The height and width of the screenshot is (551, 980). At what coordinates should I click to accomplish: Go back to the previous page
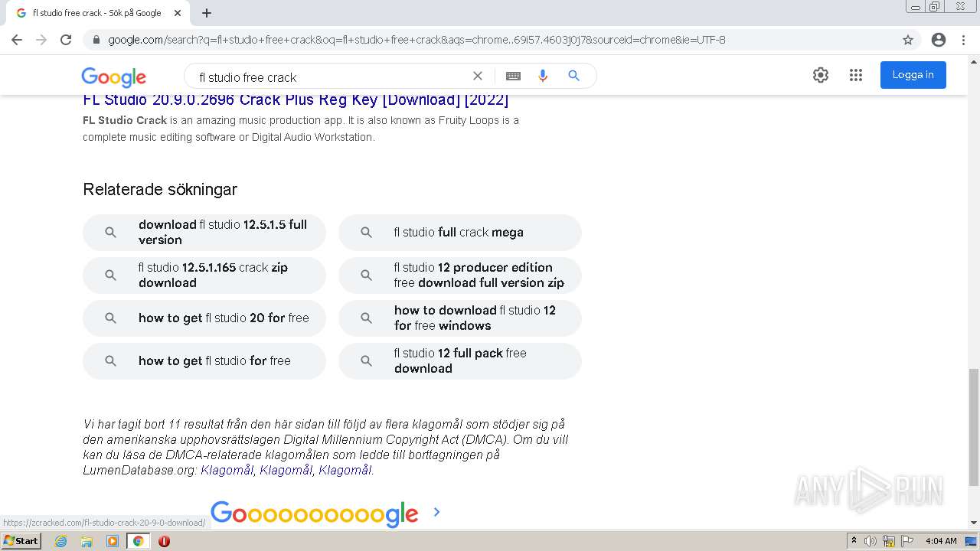pos(17,40)
